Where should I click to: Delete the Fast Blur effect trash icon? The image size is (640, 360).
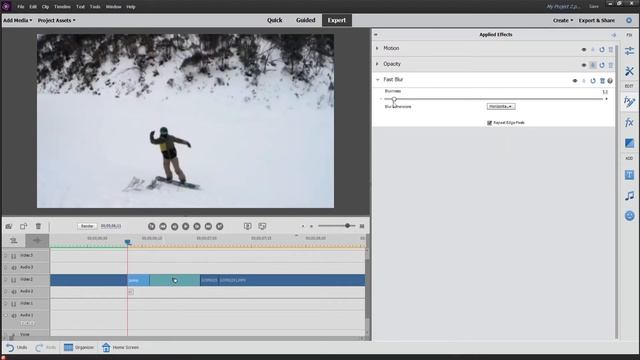point(602,81)
